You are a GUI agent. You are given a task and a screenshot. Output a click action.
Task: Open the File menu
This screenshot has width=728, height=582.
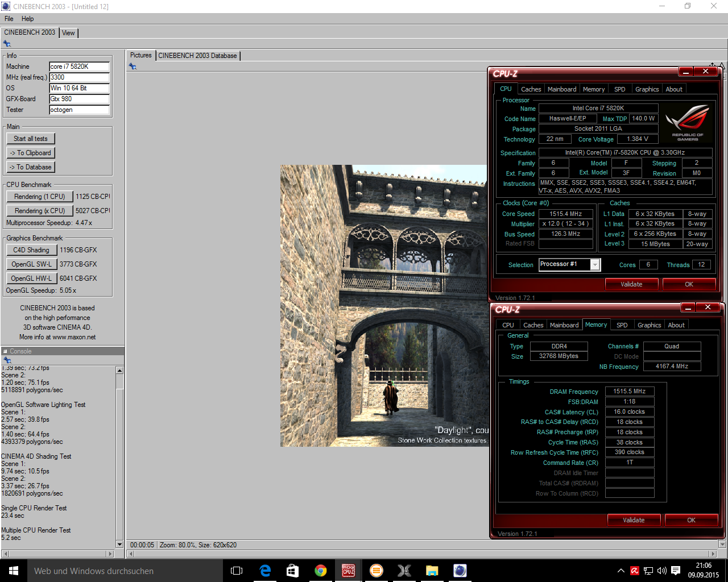click(9, 19)
